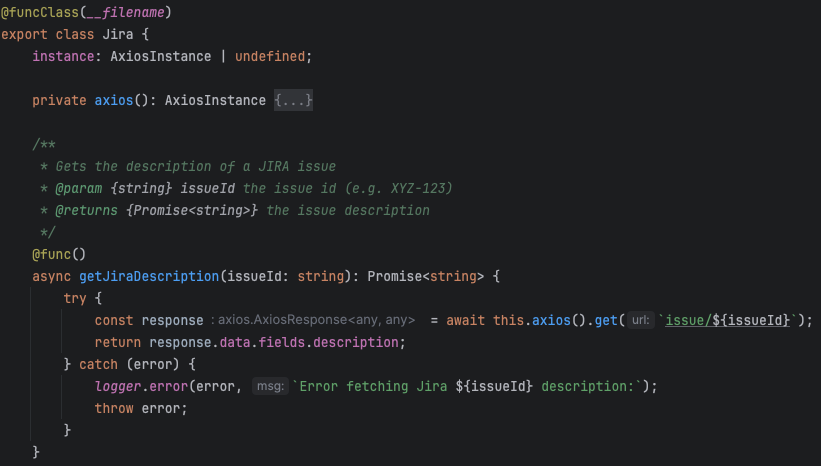821x466 pixels.
Task: Click the issueId parameter in method signature
Action: 254,276
